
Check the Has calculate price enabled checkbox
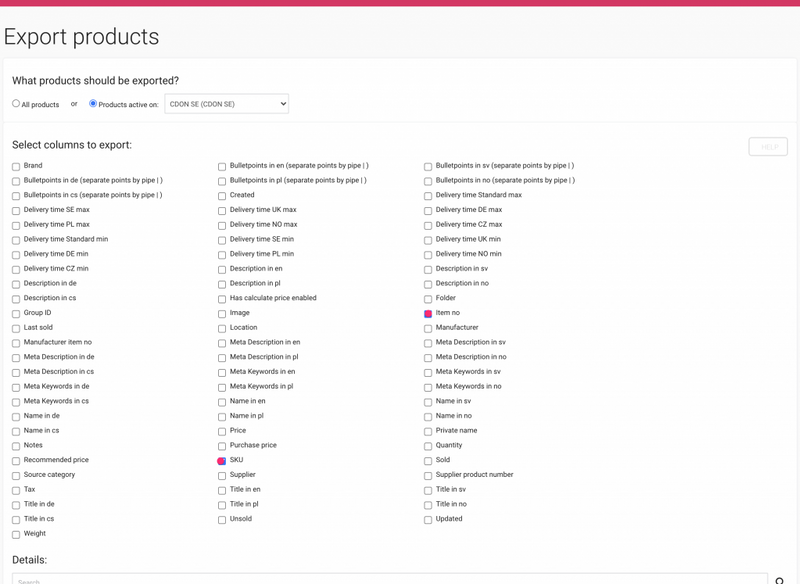coord(222,299)
